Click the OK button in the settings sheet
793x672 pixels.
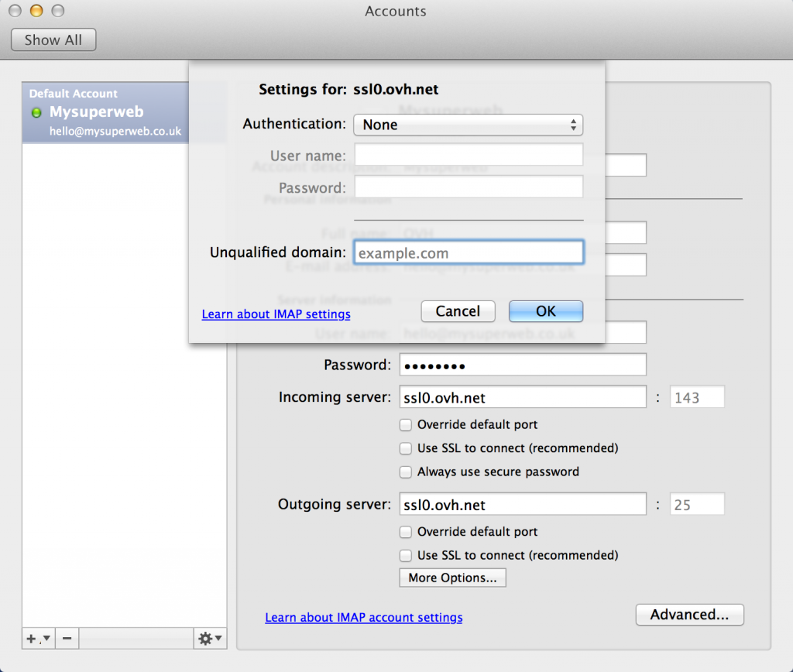coord(546,311)
